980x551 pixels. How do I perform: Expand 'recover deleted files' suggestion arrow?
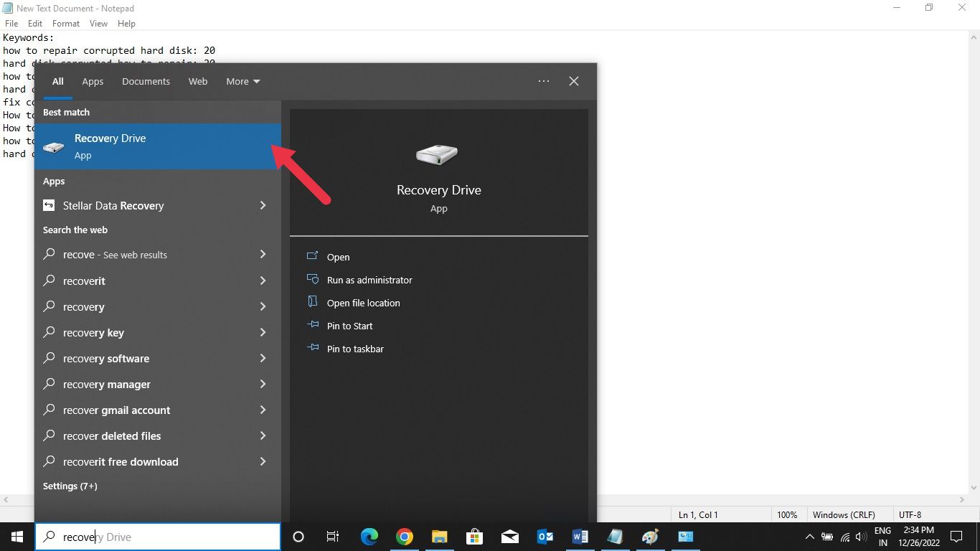tap(263, 435)
